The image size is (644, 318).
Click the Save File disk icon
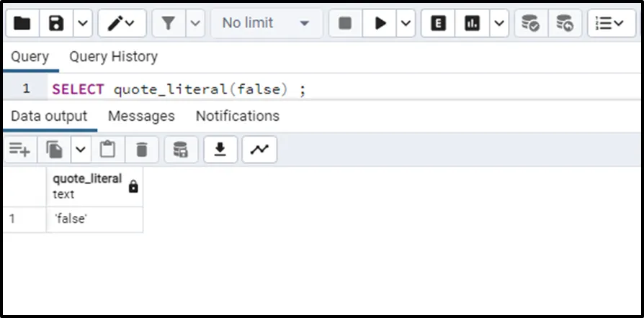(x=55, y=24)
